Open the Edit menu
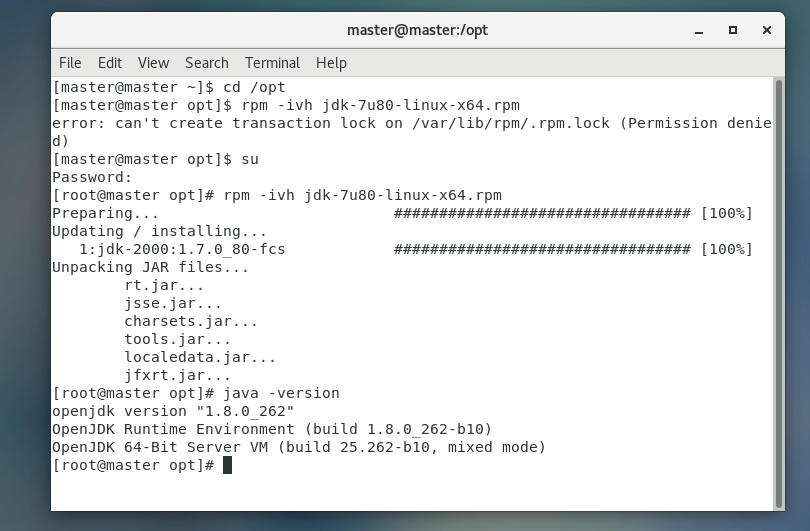810x531 pixels. point(110,63)
